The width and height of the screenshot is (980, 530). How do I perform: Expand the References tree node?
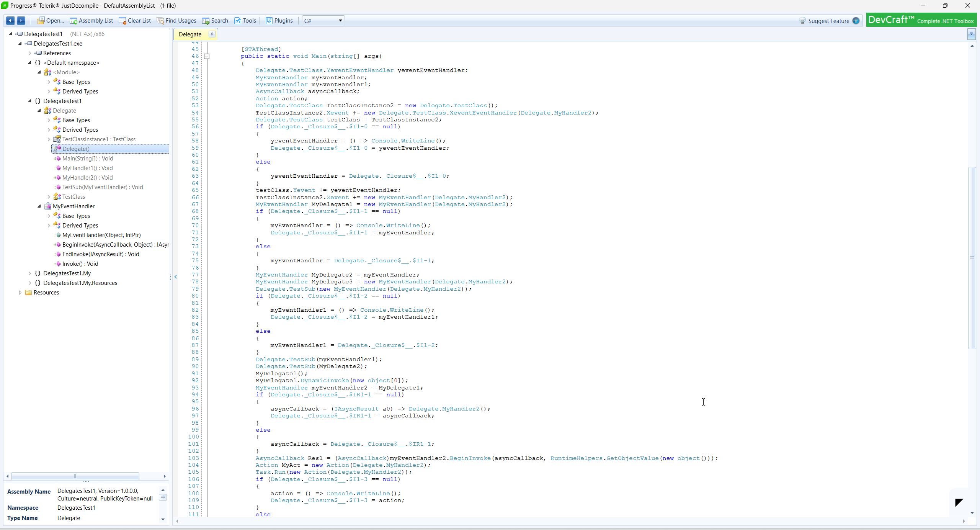pyautogui.click(x=30, y=53)
